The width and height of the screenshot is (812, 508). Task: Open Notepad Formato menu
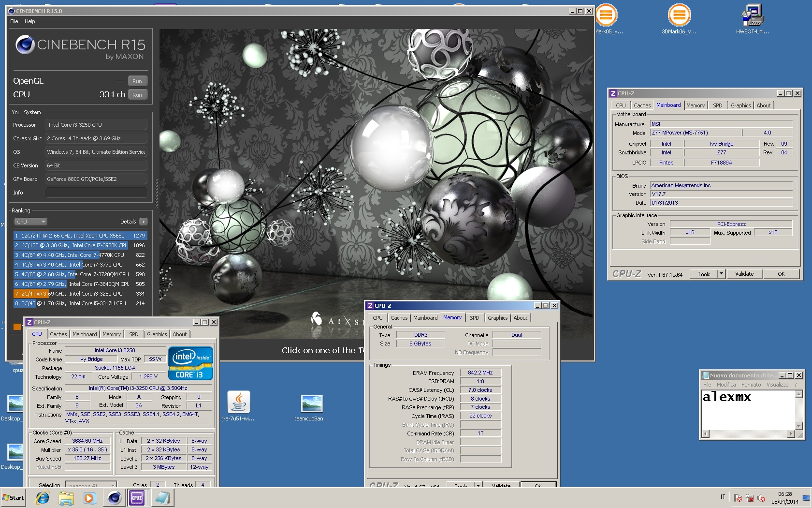pyautogui.click(x=751, y=385)
